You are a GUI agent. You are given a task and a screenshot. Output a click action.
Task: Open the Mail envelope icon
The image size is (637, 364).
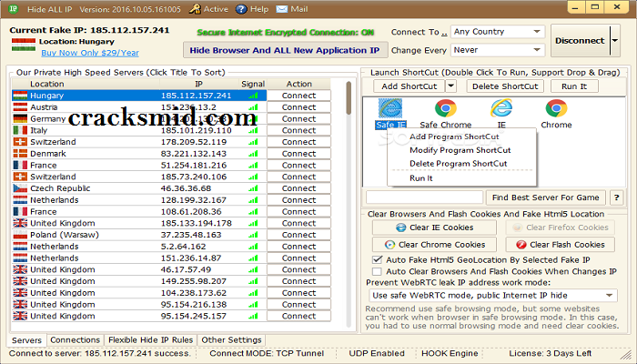282,9
